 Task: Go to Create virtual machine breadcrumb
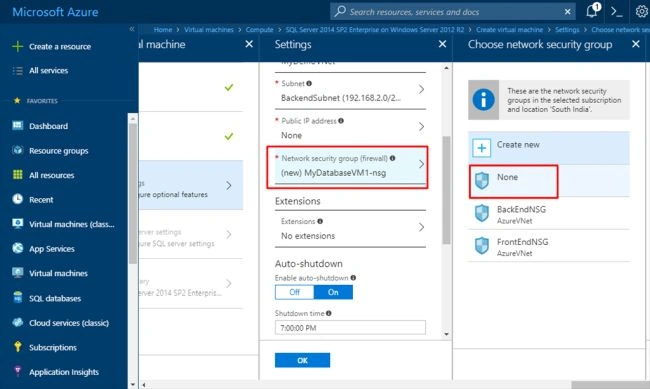click(x=509, y=29)
